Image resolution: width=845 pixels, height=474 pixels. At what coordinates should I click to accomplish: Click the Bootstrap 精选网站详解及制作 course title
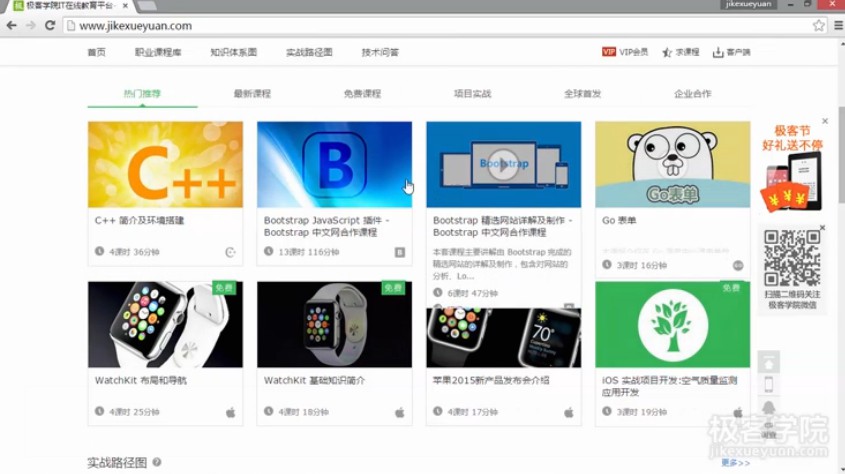pyautogui.click(x=502, y=226)
